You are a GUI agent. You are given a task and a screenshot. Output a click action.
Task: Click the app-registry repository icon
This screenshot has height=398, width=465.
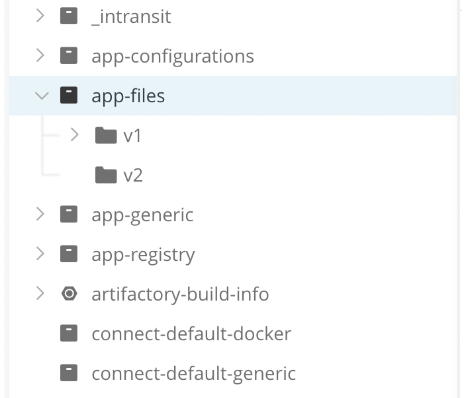point(69,254)
